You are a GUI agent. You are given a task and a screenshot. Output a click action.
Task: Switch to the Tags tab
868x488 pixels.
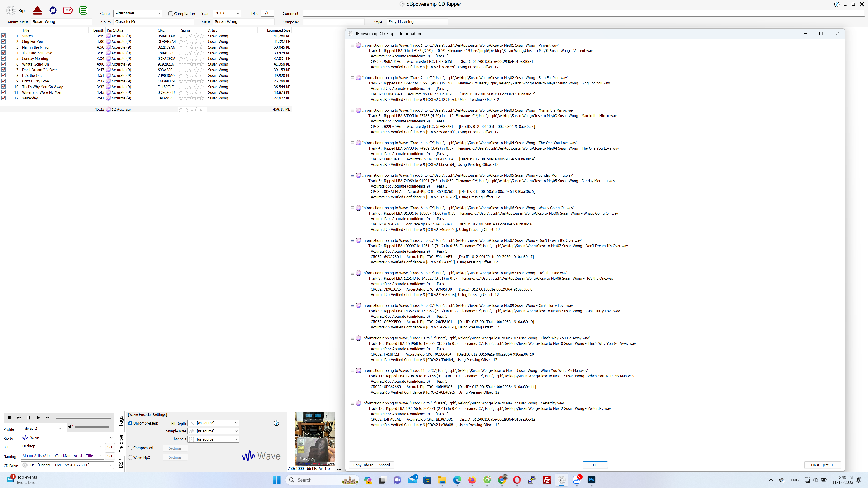(121, 421)
